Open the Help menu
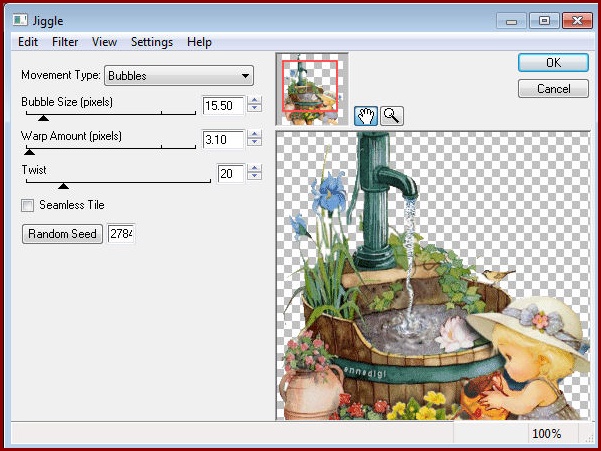This screenshot has width=601, height=451. pos(199,41)
